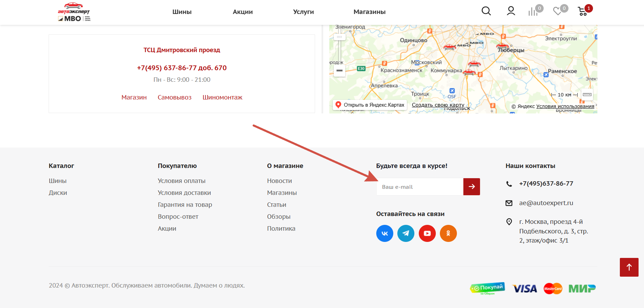Image resolution: width=644 pixels, height=308 pixels.
Task: Open the Telegram channel icon
Action: pos(406,233)
